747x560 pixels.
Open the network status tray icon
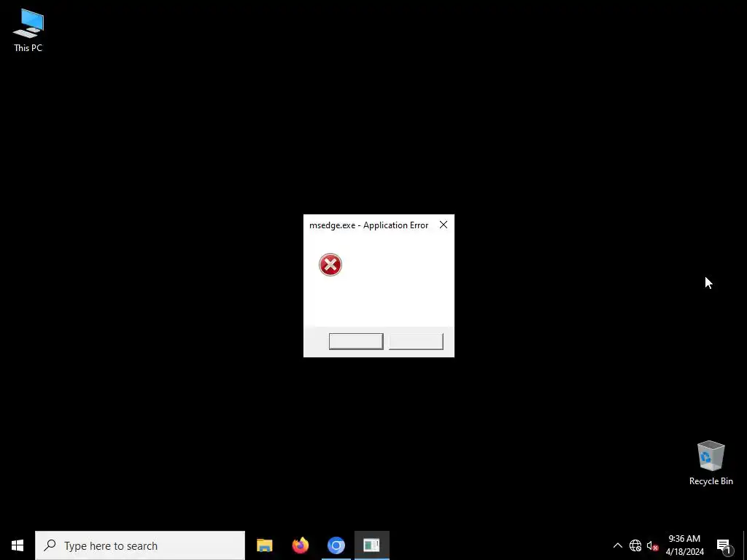[x=635, y=545]
